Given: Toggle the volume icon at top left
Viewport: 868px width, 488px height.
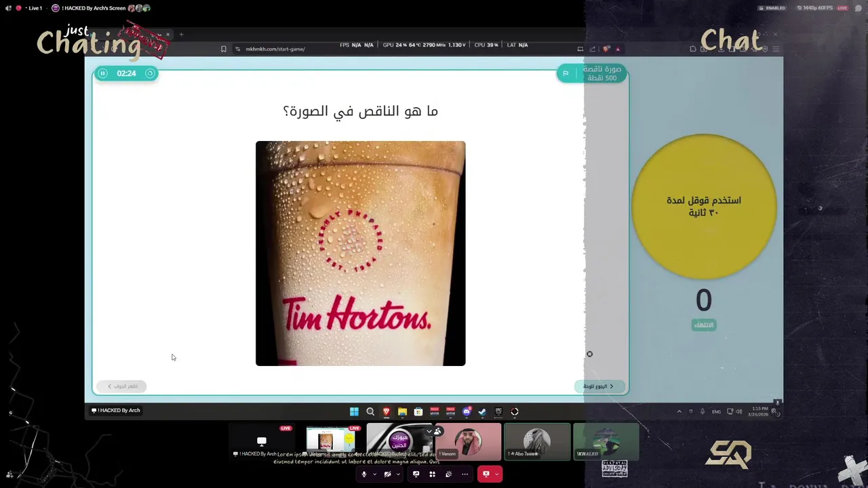Looking at the screenshot, I should pos(9,8).
